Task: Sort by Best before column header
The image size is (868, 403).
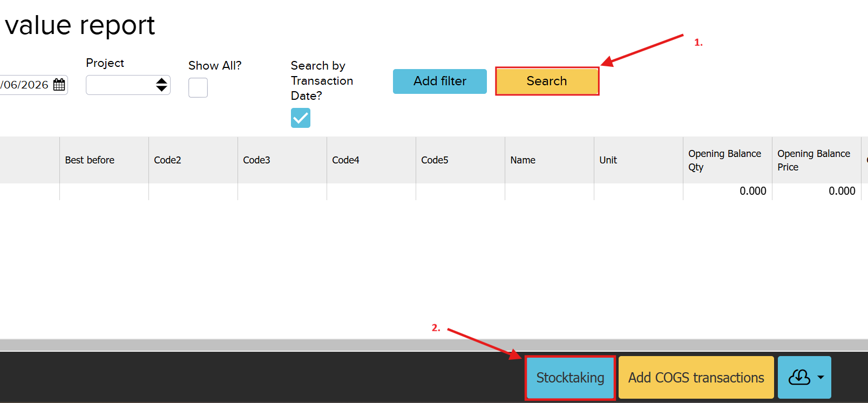Action: (90, 160)
